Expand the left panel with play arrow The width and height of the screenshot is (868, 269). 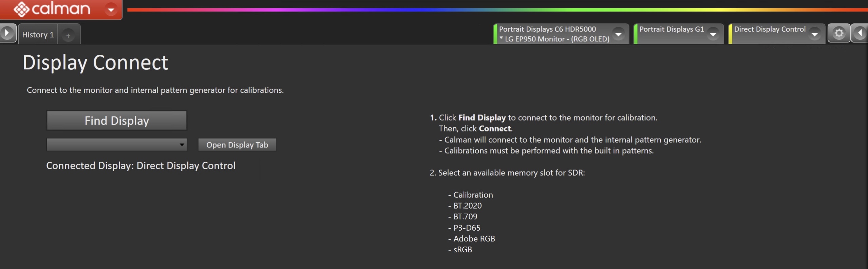coord(7,33)
